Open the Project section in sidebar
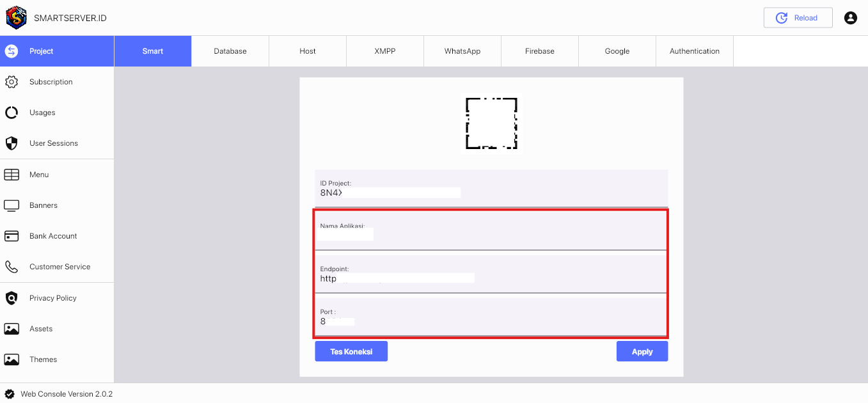Viewport: 868px width, 403px height. 40,51
